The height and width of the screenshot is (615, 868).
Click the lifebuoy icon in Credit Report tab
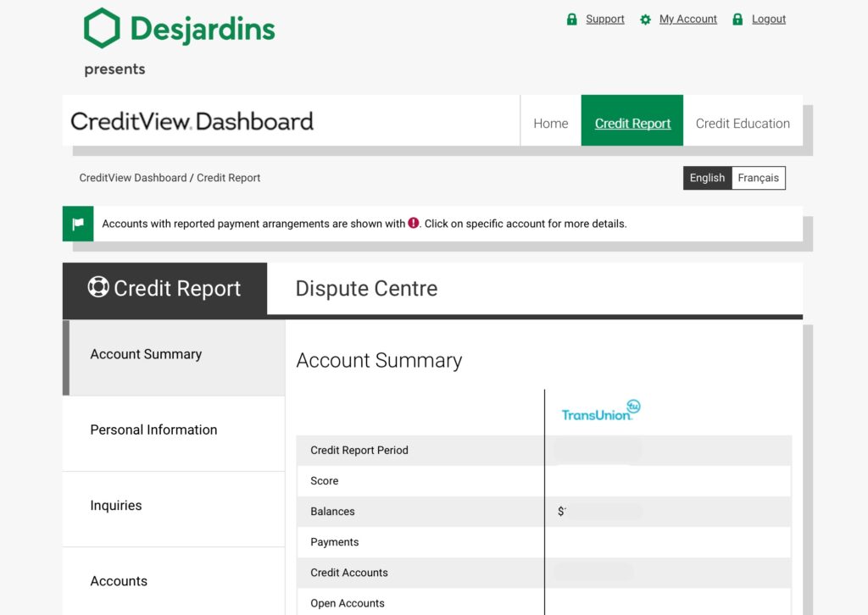point(98,287)
